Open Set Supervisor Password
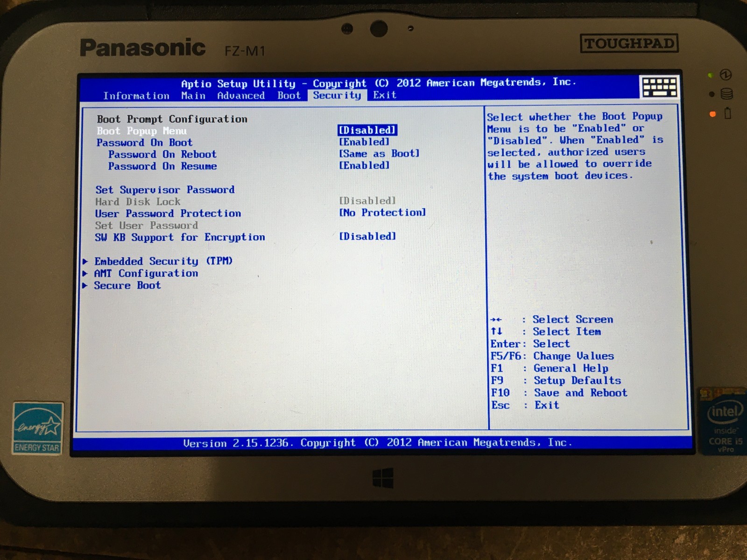Screen dimensions: 747x560 coord(165,190)
